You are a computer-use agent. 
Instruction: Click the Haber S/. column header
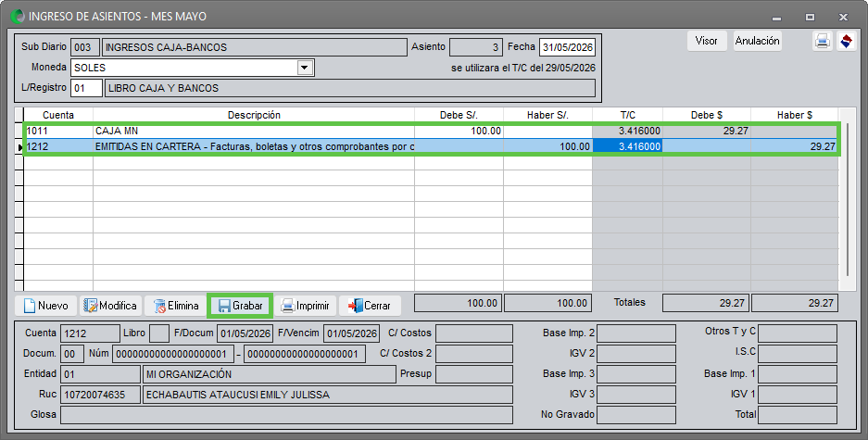pyautogui.click(x=548, y=115)
